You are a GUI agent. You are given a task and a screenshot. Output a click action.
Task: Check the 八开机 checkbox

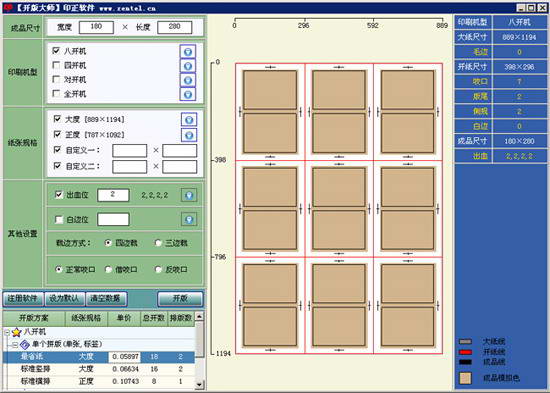56,51
